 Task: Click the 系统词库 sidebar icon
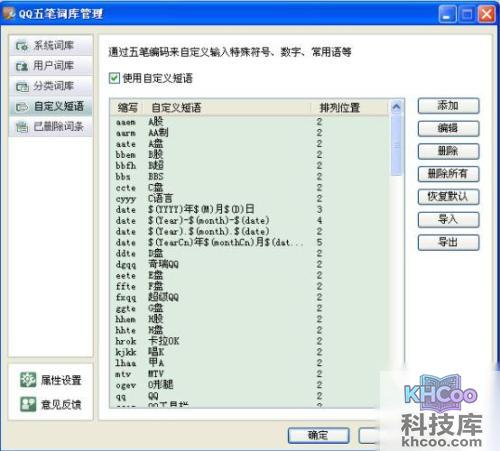[x=22, y=46]
